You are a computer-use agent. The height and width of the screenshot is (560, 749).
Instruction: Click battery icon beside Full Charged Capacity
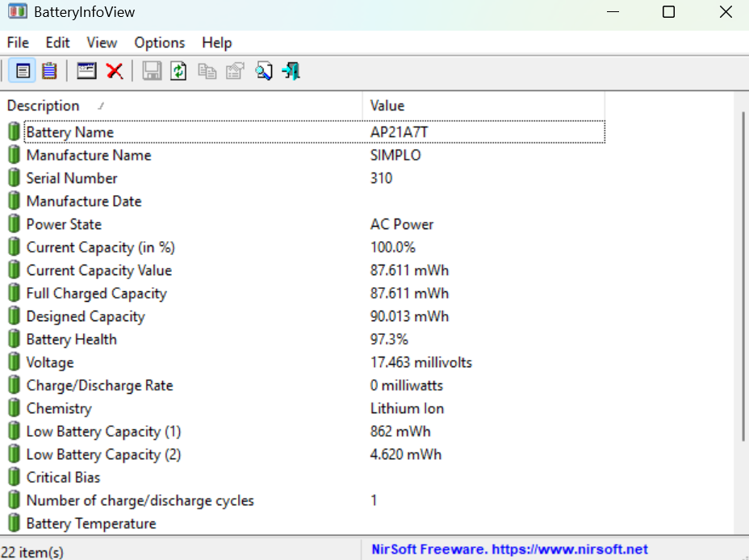tap(14, 293)
